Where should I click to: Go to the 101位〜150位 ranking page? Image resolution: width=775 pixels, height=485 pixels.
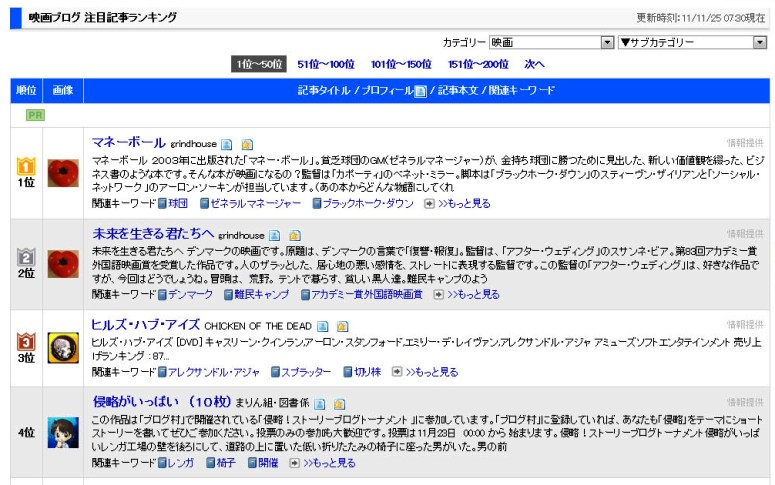401,64
